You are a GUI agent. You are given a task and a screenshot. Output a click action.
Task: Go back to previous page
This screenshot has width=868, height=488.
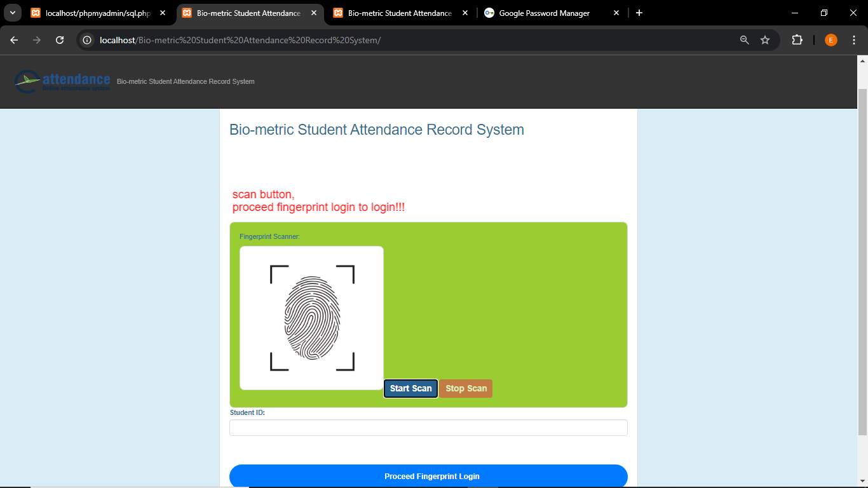[14, 40]
